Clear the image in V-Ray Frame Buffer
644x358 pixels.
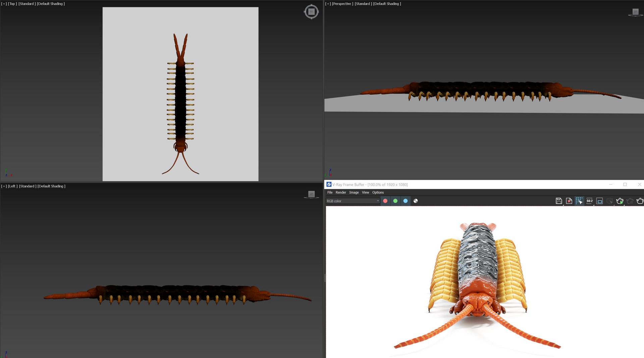pyautogui.click(x=569, y=201)
